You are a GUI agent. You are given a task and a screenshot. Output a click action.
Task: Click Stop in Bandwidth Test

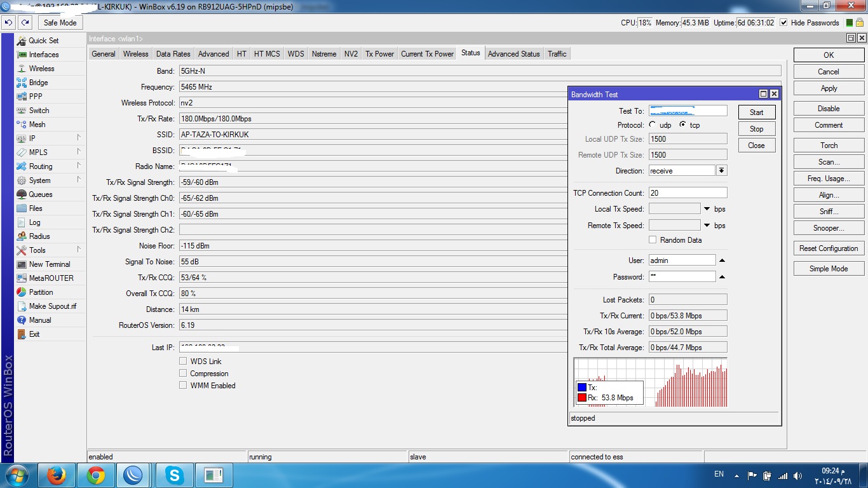point(756,129)
